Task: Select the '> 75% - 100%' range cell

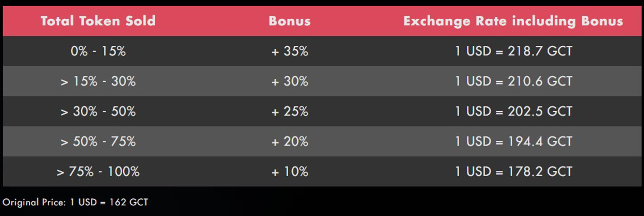Action: (98, 171)
